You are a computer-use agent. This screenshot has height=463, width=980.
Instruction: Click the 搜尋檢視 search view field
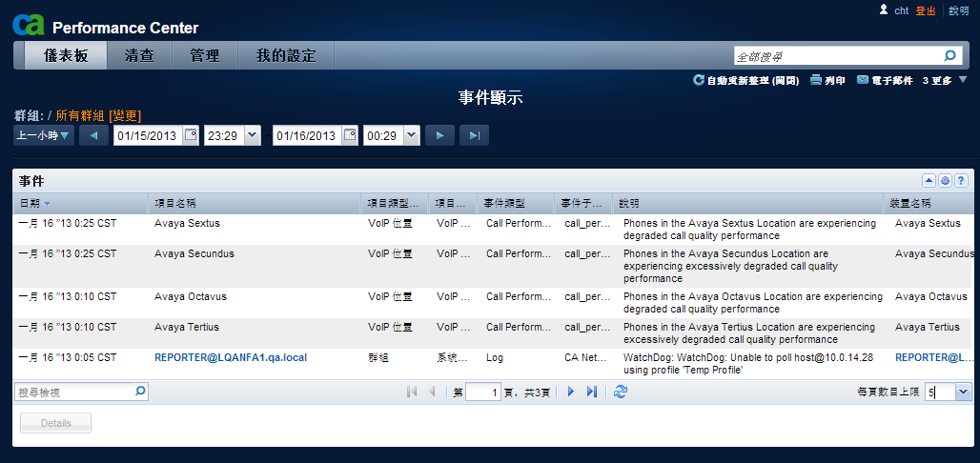point(74,393)
